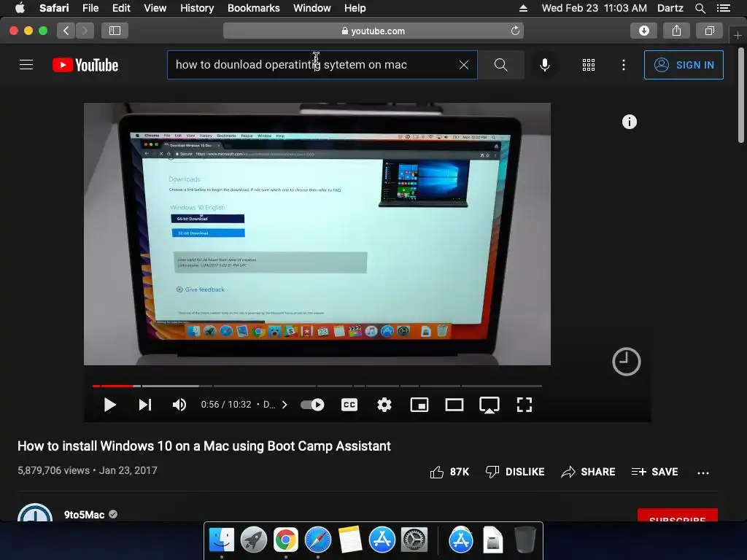Image resolution: width=747 pixels, height=560 pixels.
Task: Open Notes from the Dock
Action: (x=350, y=540)
